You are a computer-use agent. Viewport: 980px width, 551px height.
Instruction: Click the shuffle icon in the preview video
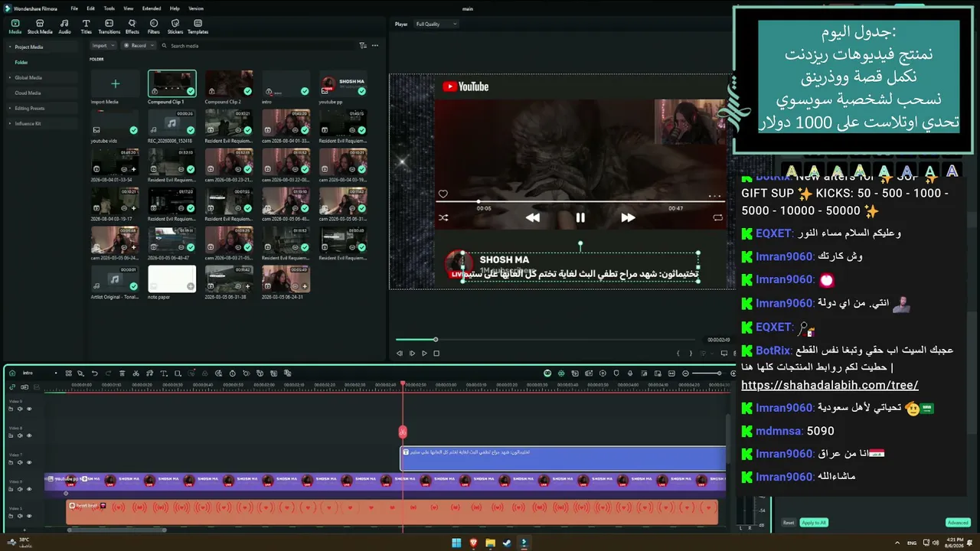click(x=443, y=217)
